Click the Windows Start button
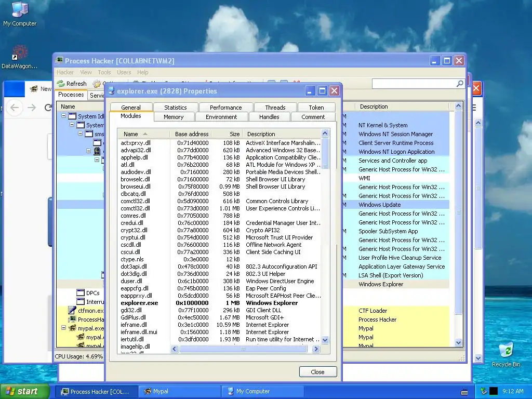532x399 pixels. 25,391
